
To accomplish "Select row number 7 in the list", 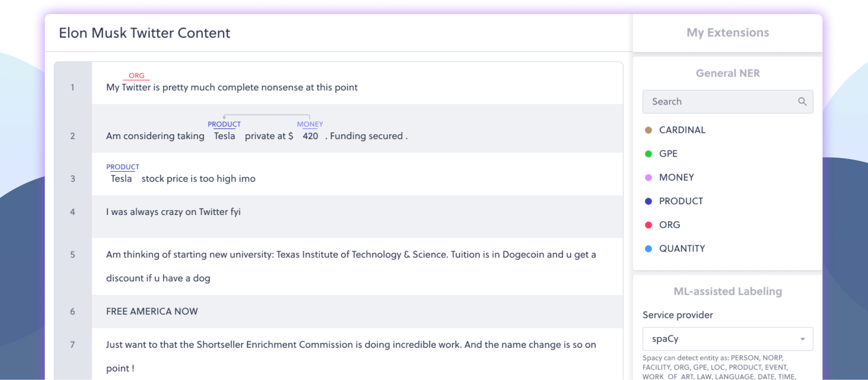I will 73,345.
